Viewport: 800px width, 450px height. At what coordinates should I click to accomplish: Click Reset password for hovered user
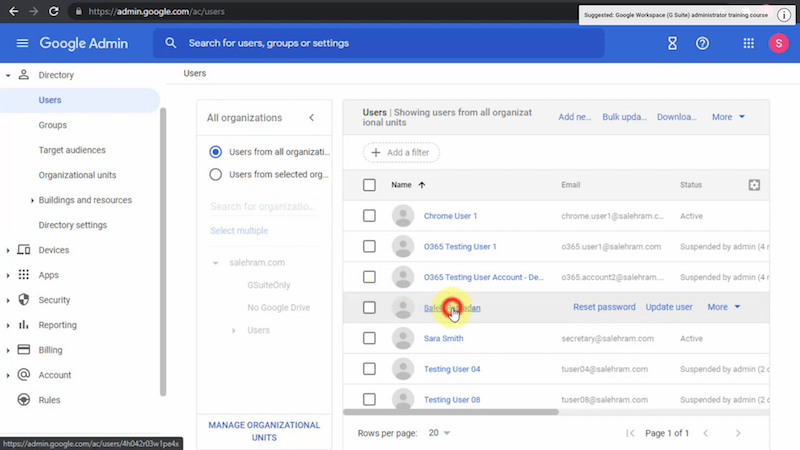coord(604,307)
